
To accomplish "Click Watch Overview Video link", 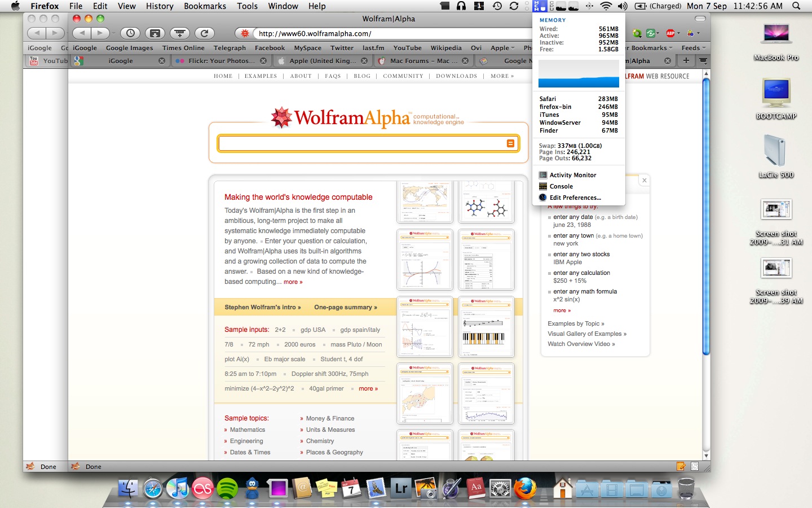I will point(581,344).
